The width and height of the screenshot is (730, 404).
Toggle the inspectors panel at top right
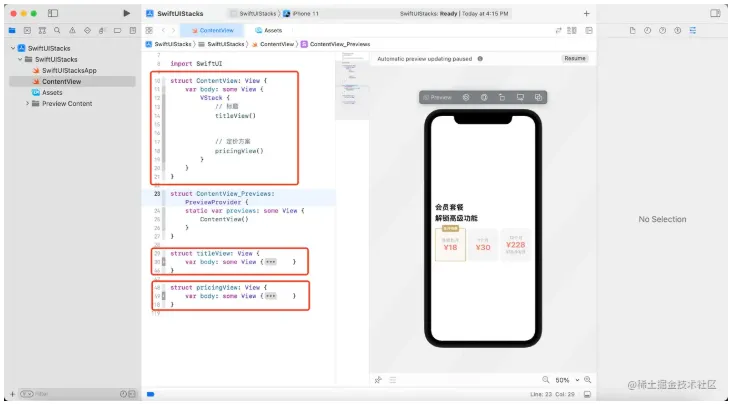[x=715, y=13]
